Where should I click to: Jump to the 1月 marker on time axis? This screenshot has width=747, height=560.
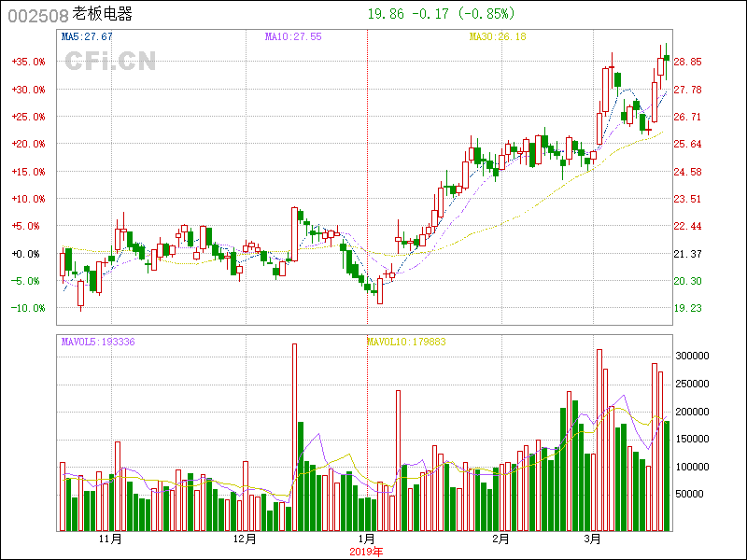pos(367,539)
